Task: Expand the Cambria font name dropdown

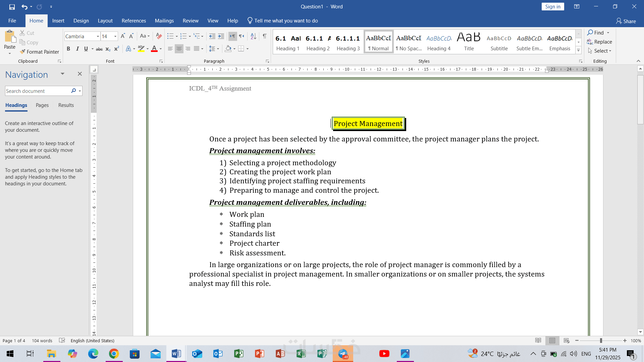Action: 98,37
